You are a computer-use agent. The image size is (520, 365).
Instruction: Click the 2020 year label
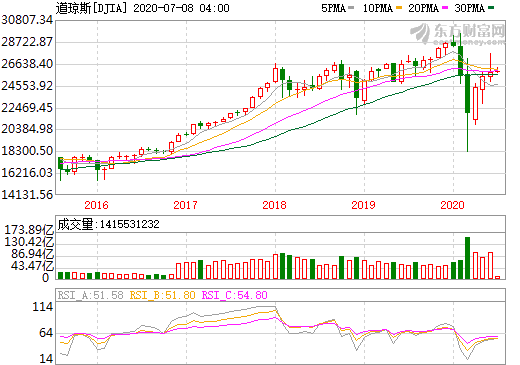[x=452, y=205]
